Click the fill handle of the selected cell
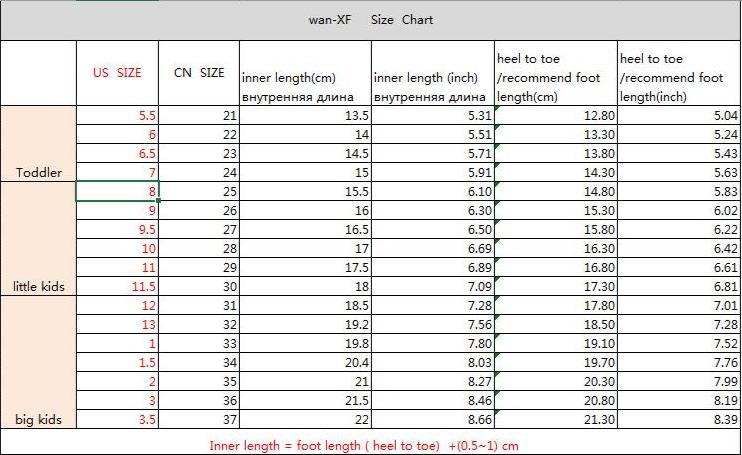The height and width of the screenshot is (455, 742). click(158, 201)
